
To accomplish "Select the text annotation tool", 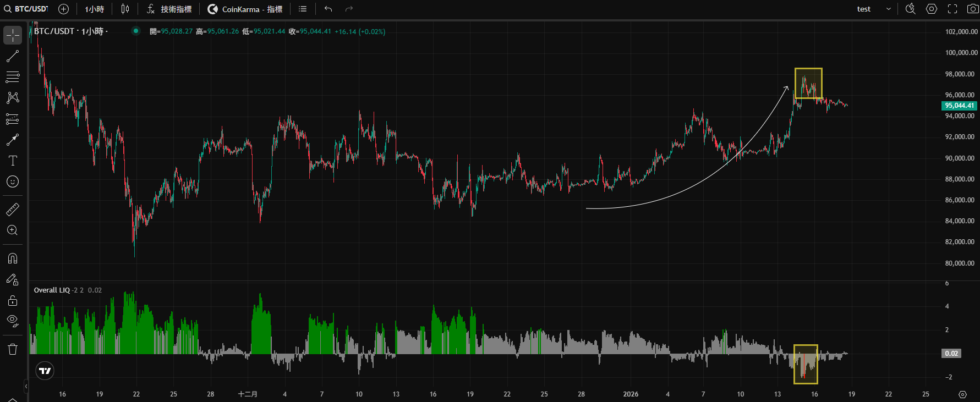I will click(x=13, y=161).
